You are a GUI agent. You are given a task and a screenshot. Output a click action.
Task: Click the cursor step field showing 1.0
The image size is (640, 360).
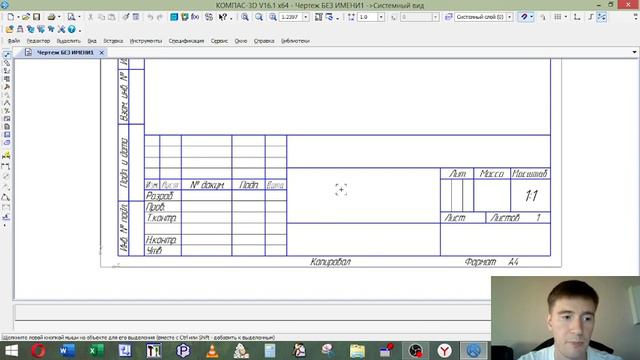point(367,17)
